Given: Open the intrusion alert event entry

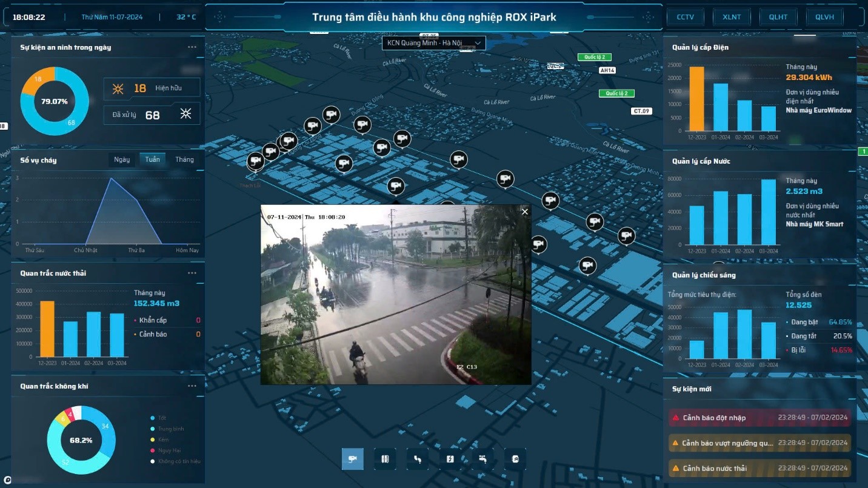Looking at the screenshot, I should (x=760, y=418).
